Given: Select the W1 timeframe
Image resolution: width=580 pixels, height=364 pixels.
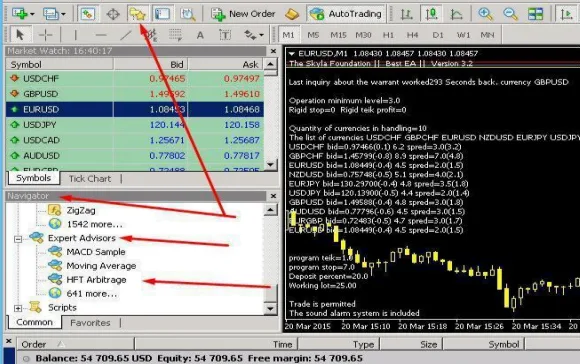Looking at the screenshot, I should 463,35.
